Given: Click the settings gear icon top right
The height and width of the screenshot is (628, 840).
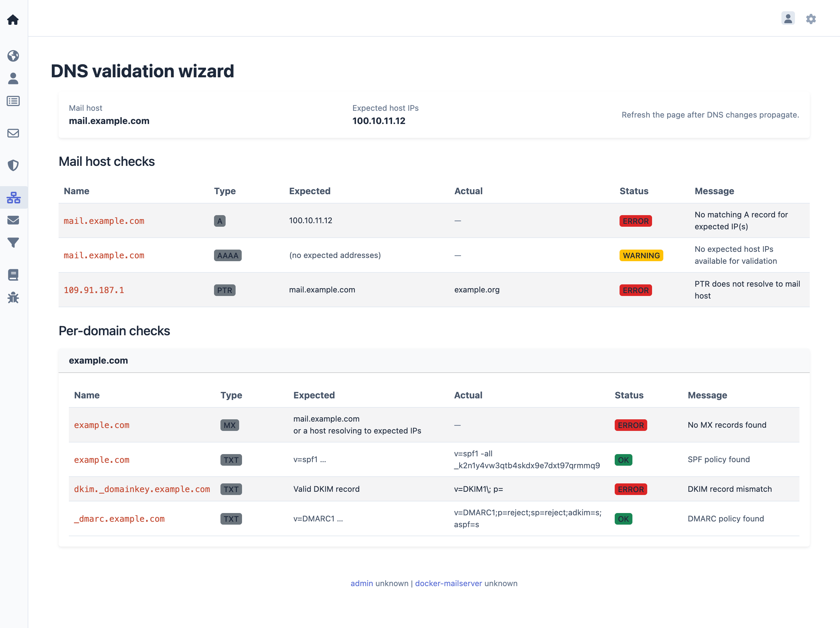Looking at the screenshot, I should click(811, 18).
